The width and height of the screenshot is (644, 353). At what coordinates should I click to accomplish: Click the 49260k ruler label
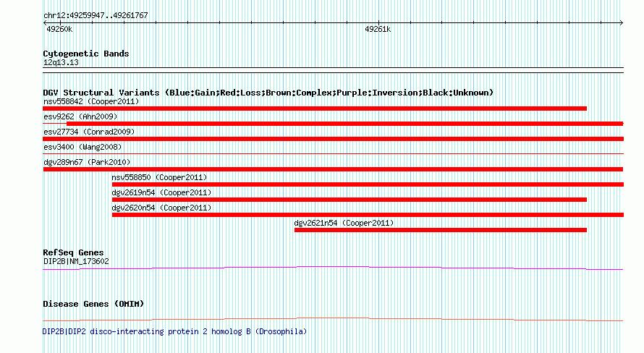coord(59,30)
